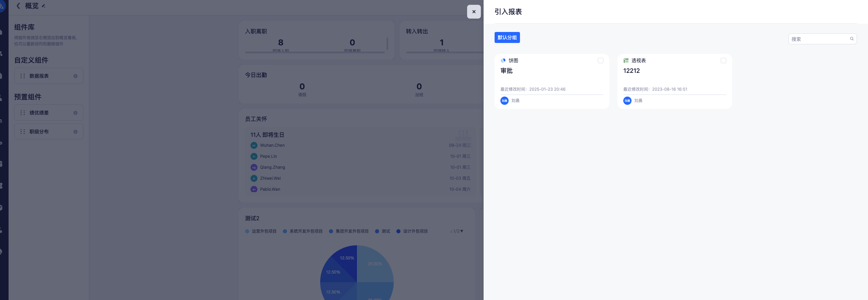Image resolution: width=868 pixels, height=300 pixels.
Task: Go back using the arrow beside 概览
Action: (18, 6)
